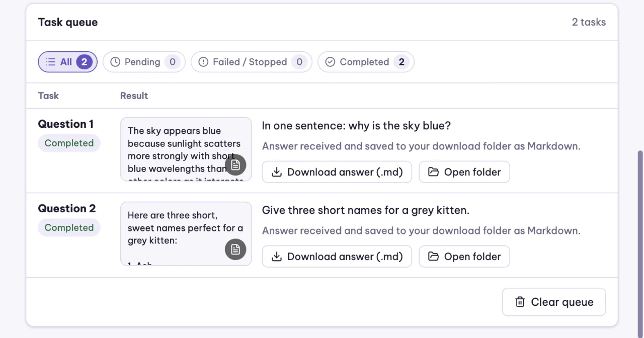Click the 'Question 2' task title
Image resolution: width=644 pixels, height=338 pixels.
pos(67,209)
